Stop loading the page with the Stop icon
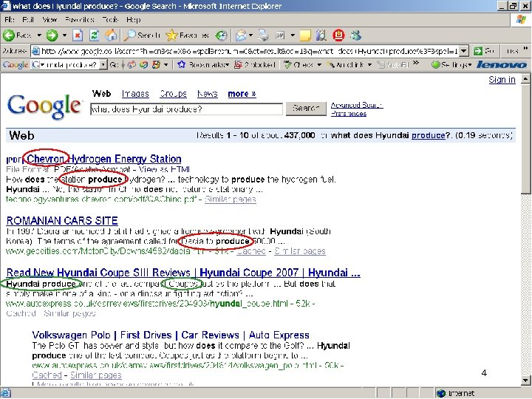This screenshot has height=399, width=532. pos(78,35)
